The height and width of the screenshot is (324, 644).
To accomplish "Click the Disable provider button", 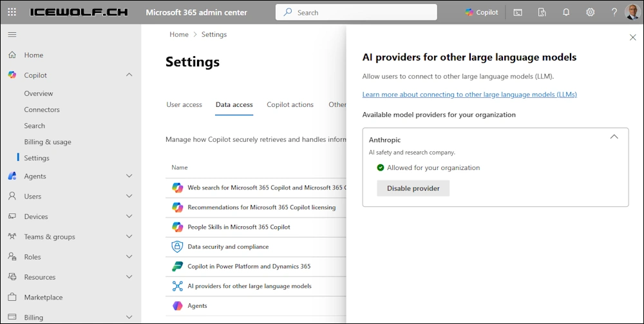I will [x=413, y=188].
